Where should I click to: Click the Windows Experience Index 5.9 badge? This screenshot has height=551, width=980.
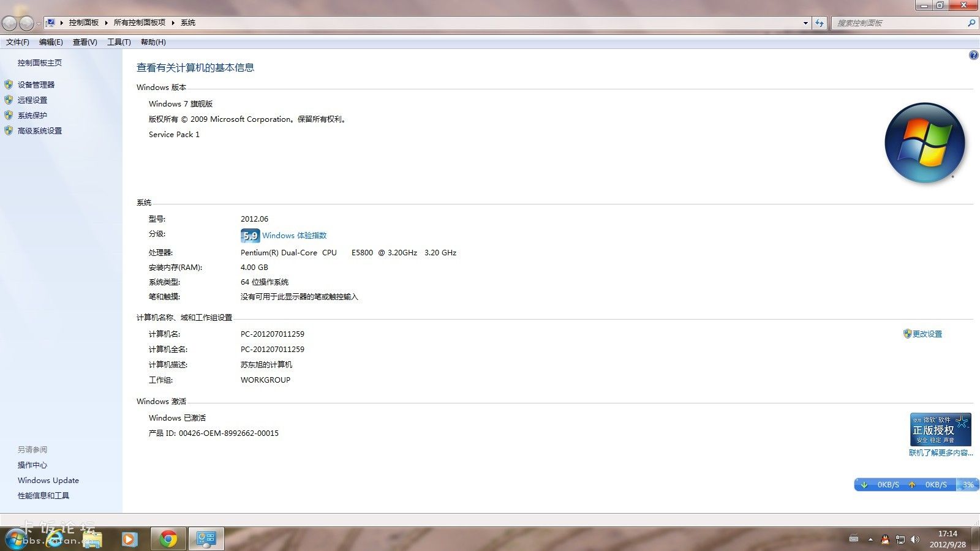250,236
